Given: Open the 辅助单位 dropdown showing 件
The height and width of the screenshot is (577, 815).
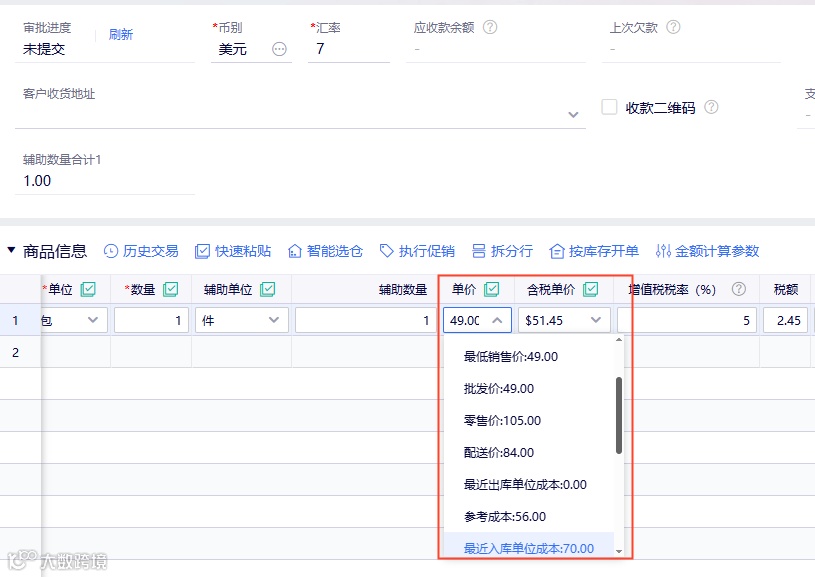Looking at the screenshot, I should click(241, 320).
